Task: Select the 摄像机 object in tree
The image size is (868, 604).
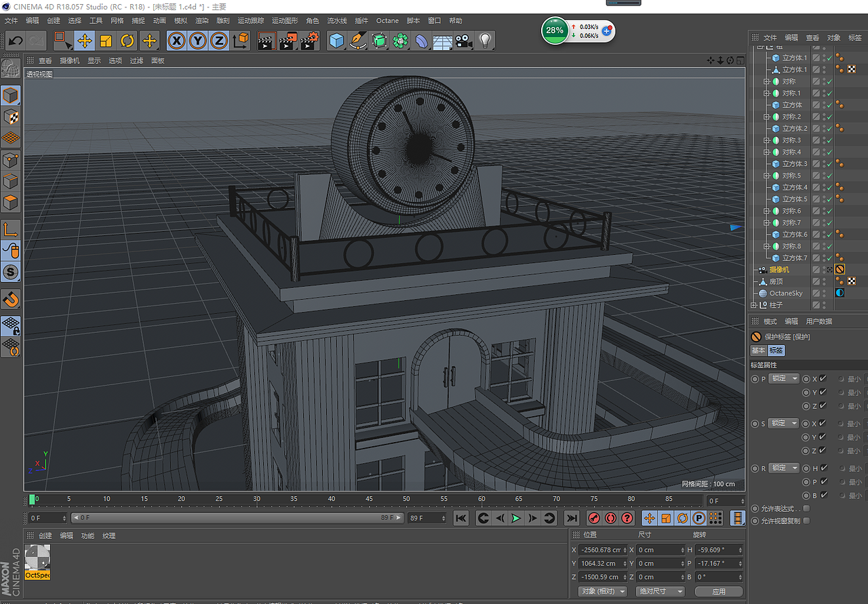Action: (779, 270)
